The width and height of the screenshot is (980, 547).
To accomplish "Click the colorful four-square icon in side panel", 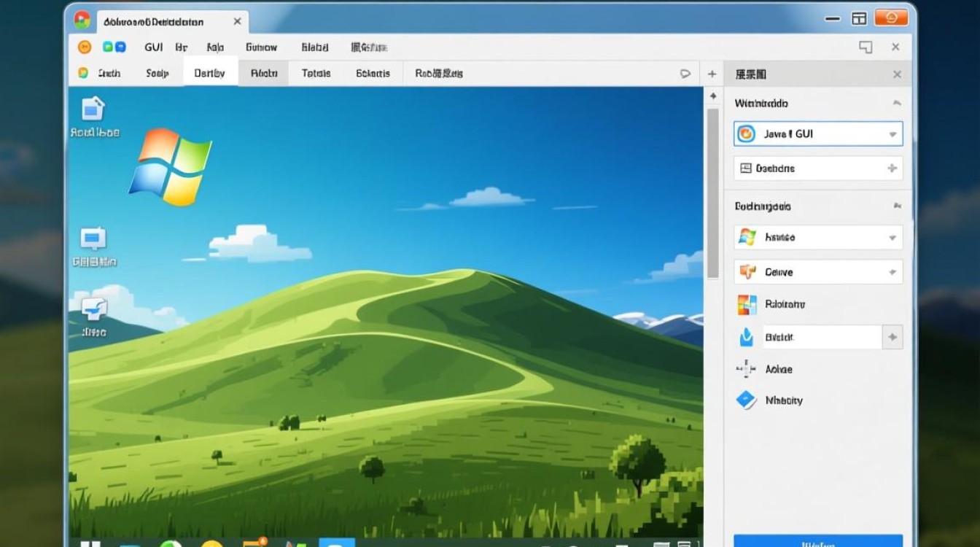I will [x=747, y=304].
